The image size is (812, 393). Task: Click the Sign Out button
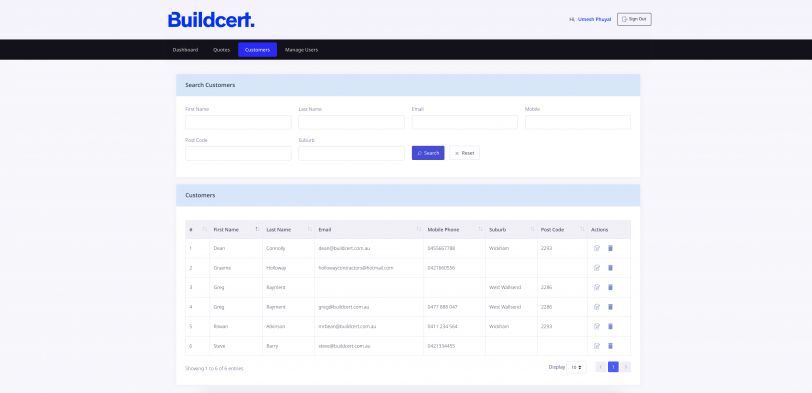[634, 19]
